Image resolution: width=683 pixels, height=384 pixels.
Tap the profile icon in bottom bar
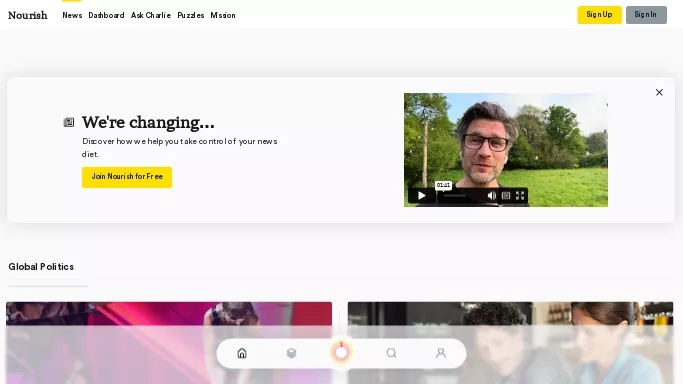point(441,353)
